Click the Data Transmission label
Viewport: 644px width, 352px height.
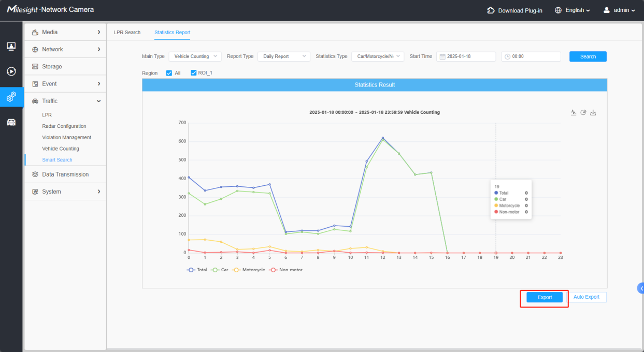point(65,174)
